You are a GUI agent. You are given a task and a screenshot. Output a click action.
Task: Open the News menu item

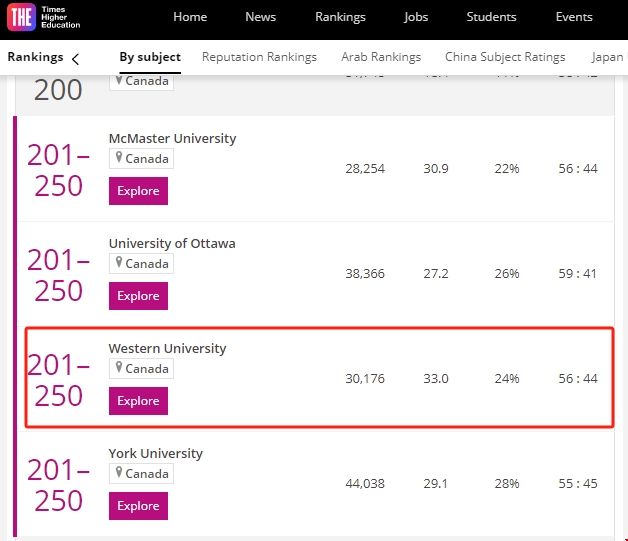[x=260, y=17]
